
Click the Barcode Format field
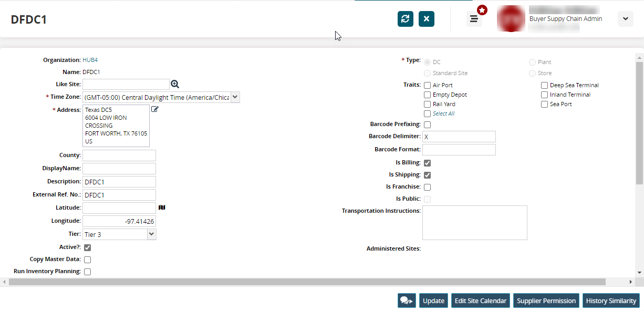pos(459,150)
